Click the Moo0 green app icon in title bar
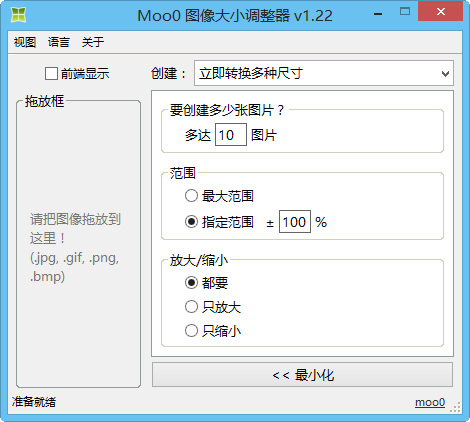Viewport: 470px width, 422px height. click(x=18, y=15)
